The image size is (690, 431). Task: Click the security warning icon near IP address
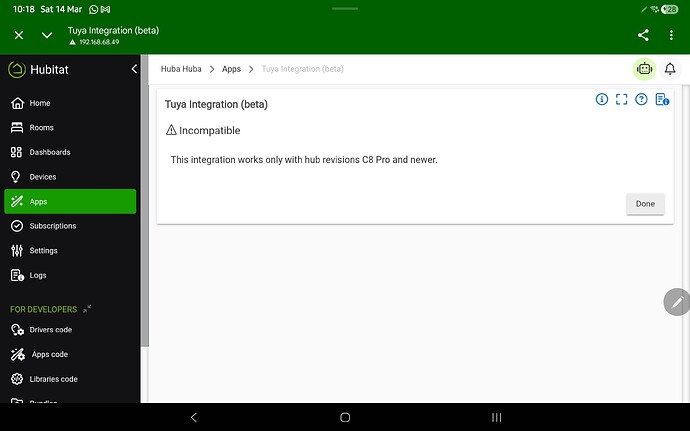tap(72, 42)
